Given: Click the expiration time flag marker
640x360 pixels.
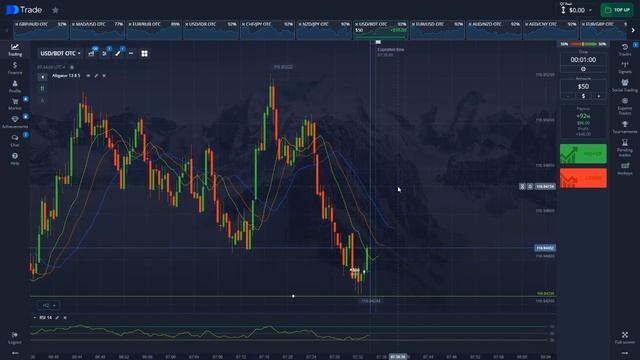Looking at the screenshot, I should tap(378, 42).
